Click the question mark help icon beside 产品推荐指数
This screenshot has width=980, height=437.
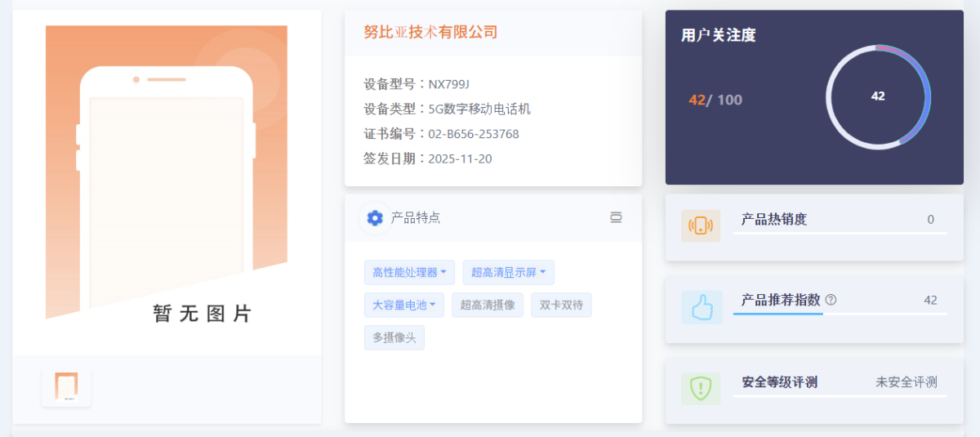(831, 300)
